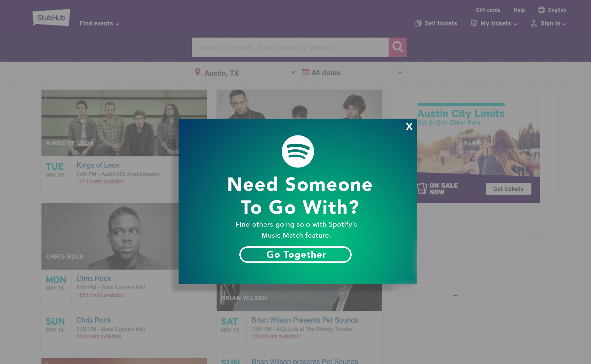Click the Spotify logo in the popup
Image resolution: width=591 pixels, height=364 pixels.
pyautogui.click(x=298, y=151)
